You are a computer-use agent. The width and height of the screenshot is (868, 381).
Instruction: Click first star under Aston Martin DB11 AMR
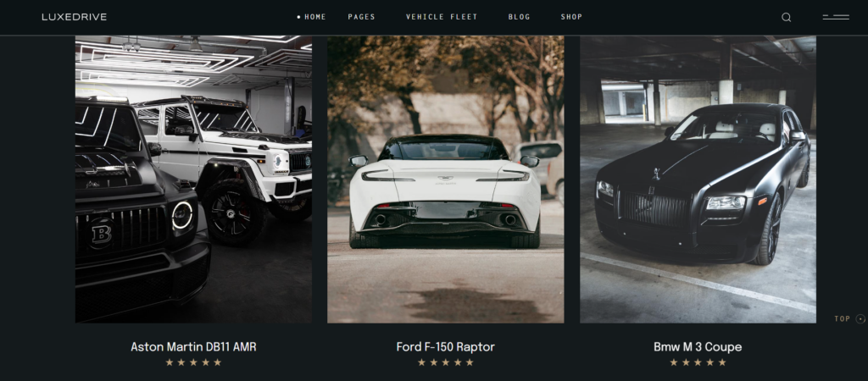click(x=170, y=362)
